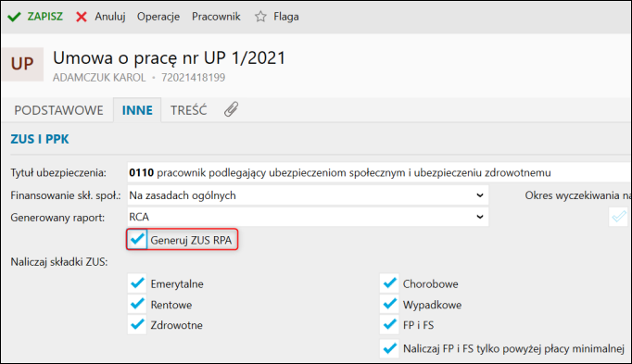This screenshot has width=632, height=364.
Task: Click the Tytuł ubezpieczenia 0110 field
Action: (x=379, y=173)
